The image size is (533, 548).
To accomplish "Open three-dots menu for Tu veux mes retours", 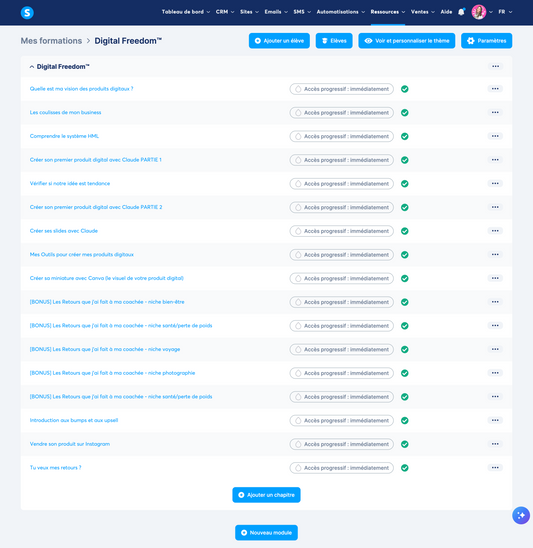I will (x=495, y=468).
